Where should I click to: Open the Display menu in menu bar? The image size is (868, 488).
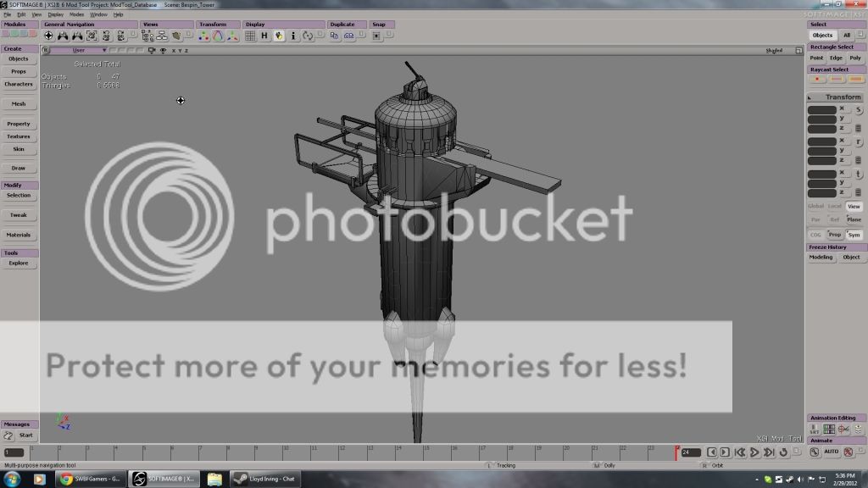pos(55,14)
